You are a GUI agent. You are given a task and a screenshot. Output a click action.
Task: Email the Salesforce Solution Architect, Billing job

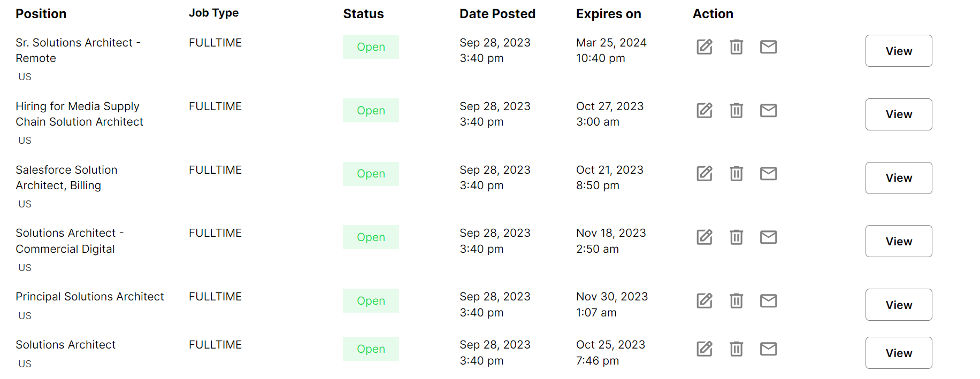(769, 174)
